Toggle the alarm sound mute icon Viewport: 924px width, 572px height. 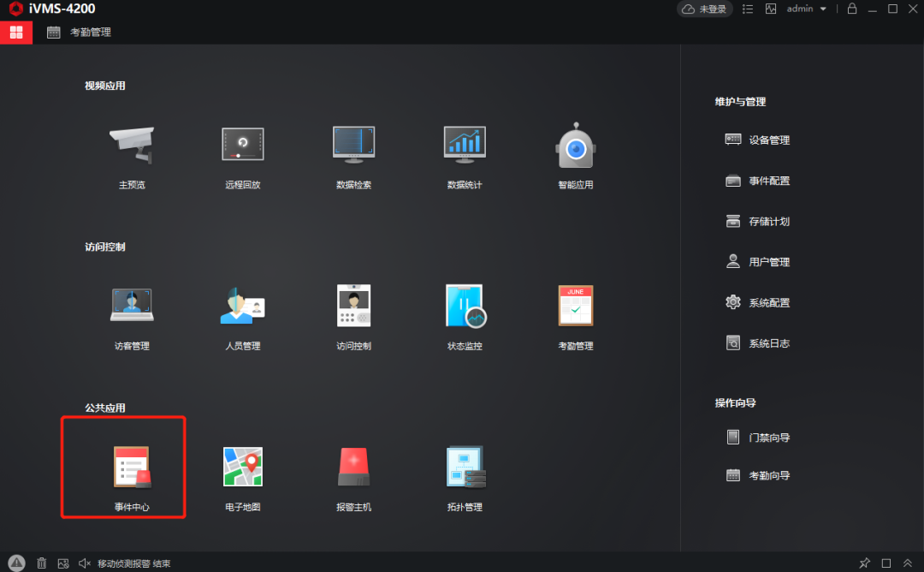click(85, 563)
